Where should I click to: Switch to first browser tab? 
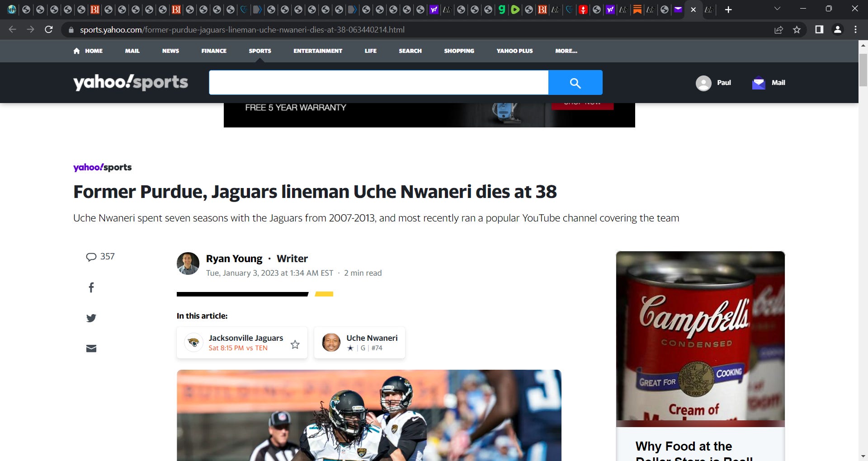point(12,9)
